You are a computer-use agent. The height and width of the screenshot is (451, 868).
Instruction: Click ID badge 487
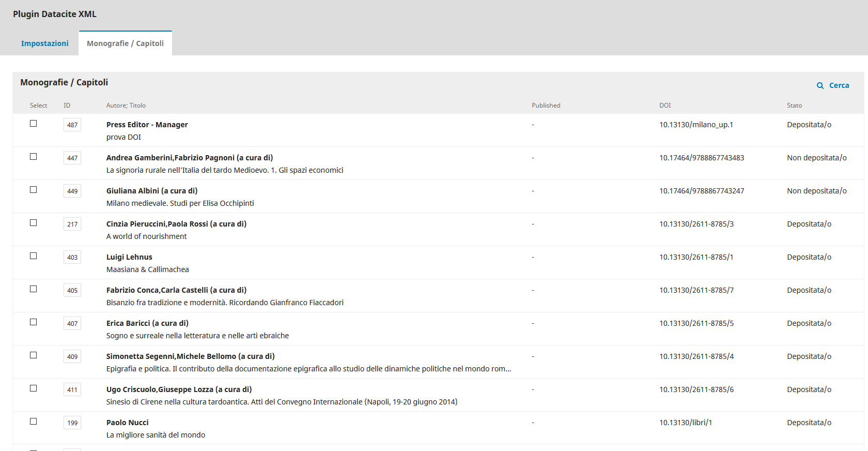pos(72,125)
